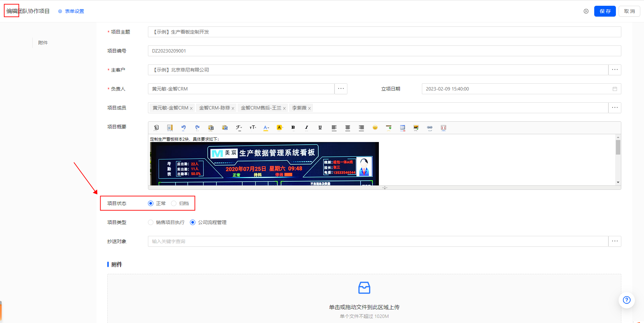This screenshot has height=323, width=644.
Task: Remove member 金智CRM-陈菲 tag
Action: pyautogui.click(x=233, y=108)
